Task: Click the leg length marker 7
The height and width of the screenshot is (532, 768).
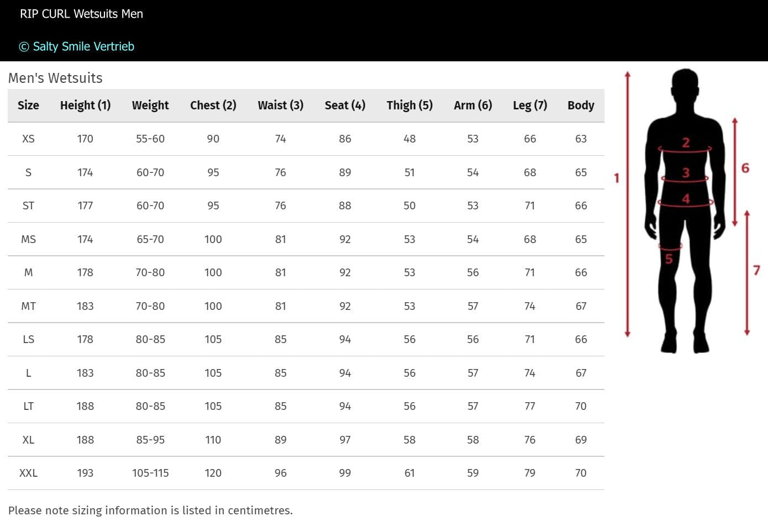Action: pos(756,270)
